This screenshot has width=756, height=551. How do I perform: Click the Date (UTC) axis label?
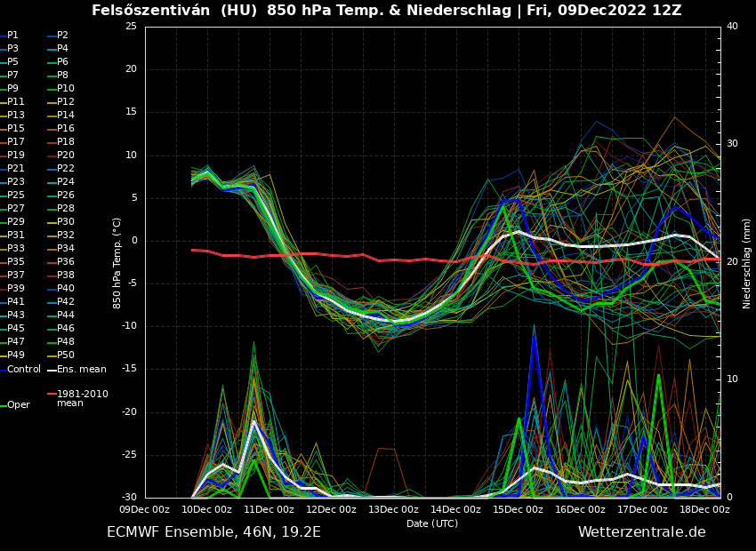coord(432,523)
